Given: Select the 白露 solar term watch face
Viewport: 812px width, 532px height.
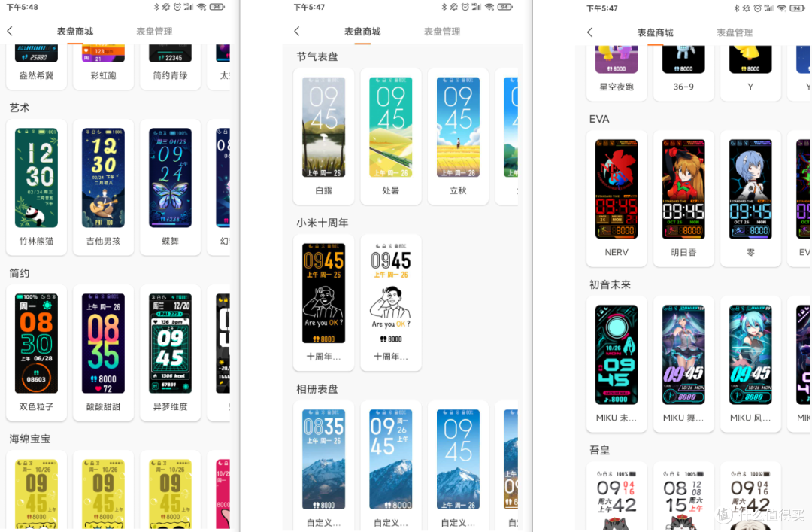Looking at the screenshot, I should (323, 136).
